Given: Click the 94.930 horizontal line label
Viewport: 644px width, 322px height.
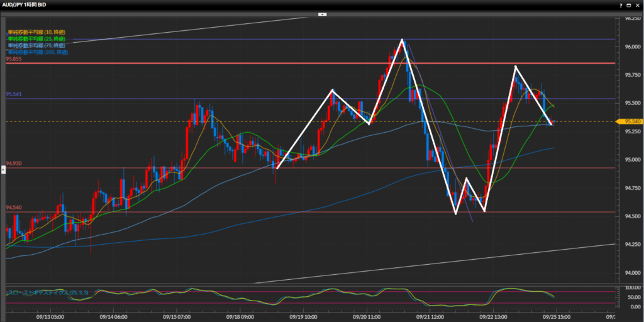Looking at the screenshot, I should pos(14,164).
